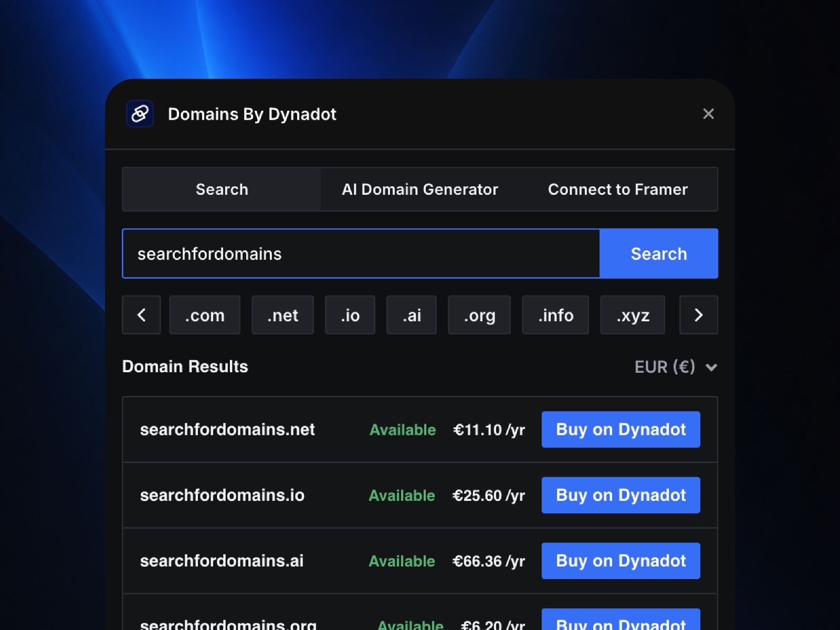Close the Domains By Dynadot widget
Image resolution: width=840 pixels, height=630 pixels.
709,114
